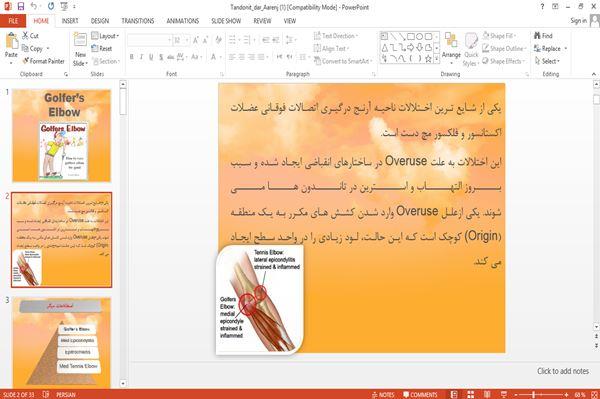Click the zoom out minus button

[516, 394]
